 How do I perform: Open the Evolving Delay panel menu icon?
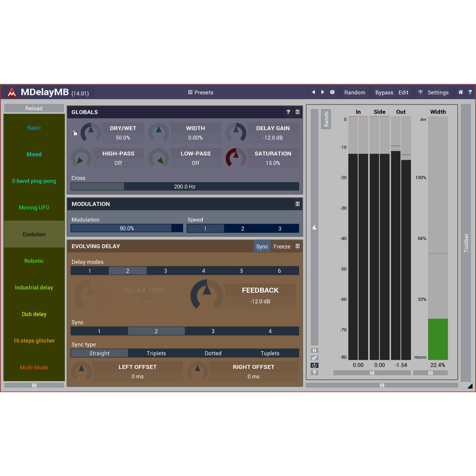point(297,246)
